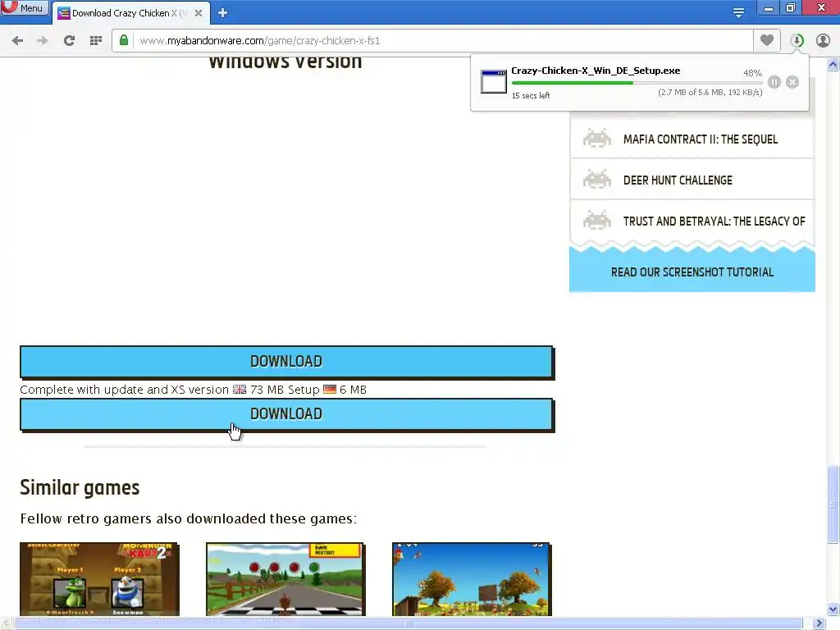840x630 pixels.
Task: Click the downloading exe file icon
Action: [x=493, y=81]
